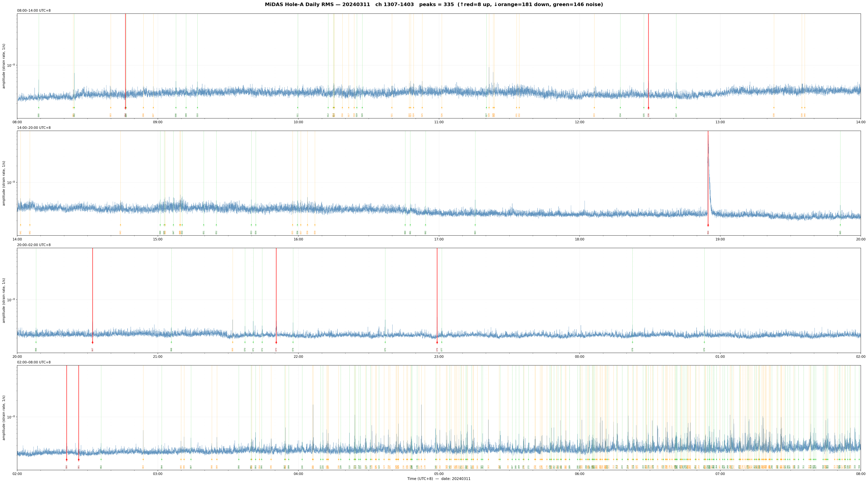Select the 12:00 tick label
Viewport: 868px width, 483px height.
pos(580,122)
